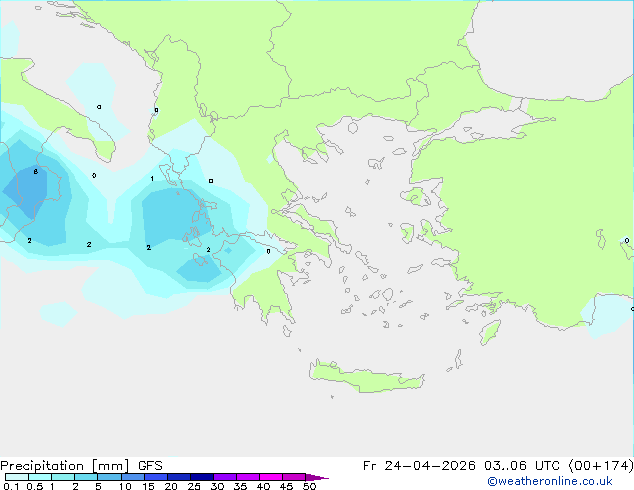Click the 5–10 mm legend color box
The width and height of the screenshot is (634, 490).
coord(109,477)
